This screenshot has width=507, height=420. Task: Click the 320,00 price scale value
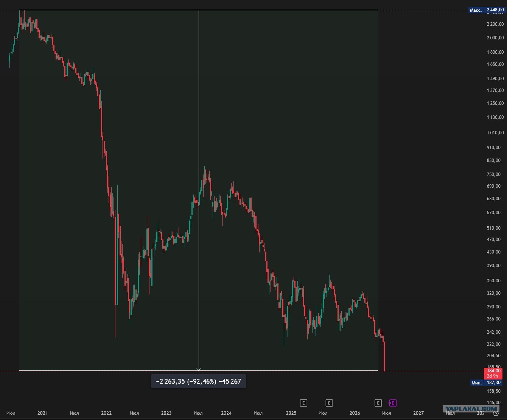click(494, 293)
